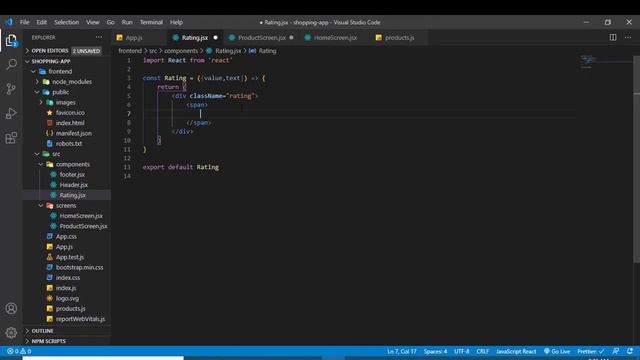Open manifest.json in Explorer

pyautogui.click(x=73, y=133)
